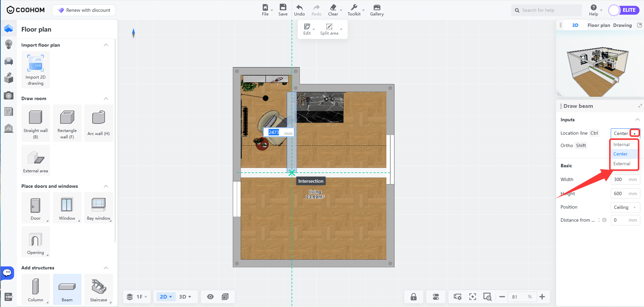Open the Gallery from top toolbar
The width and height of the screenshot is (644, 307).
point(377,10)
